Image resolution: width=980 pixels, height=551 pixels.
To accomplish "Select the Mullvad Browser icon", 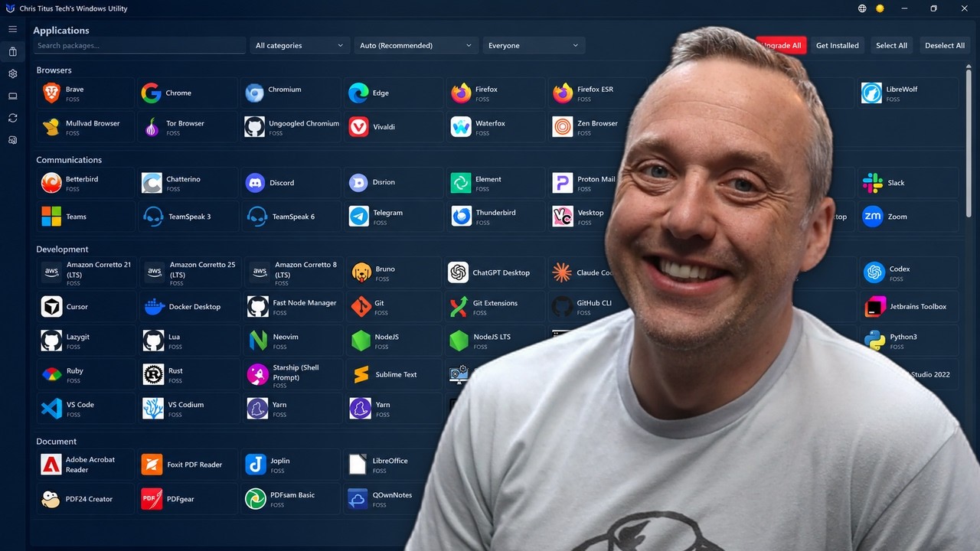I will tap(51, 127).
